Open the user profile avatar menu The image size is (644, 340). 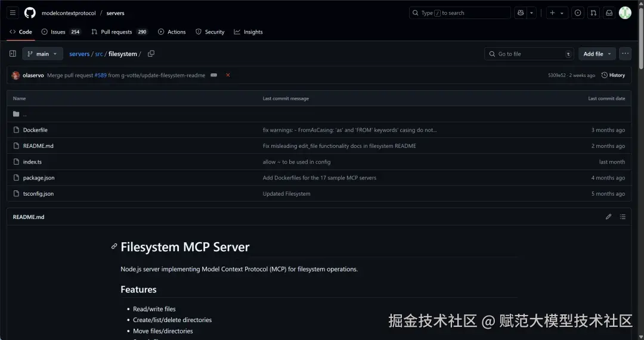point(625,13)
